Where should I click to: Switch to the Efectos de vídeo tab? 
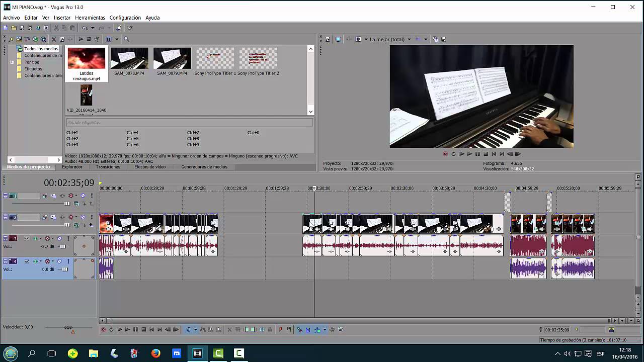point(150,167)
